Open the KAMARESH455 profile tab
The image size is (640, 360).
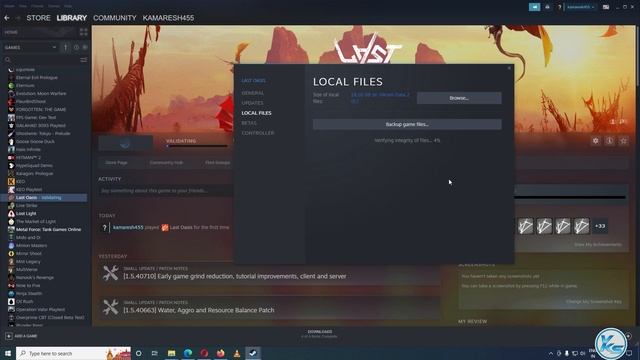click(168, 18)
